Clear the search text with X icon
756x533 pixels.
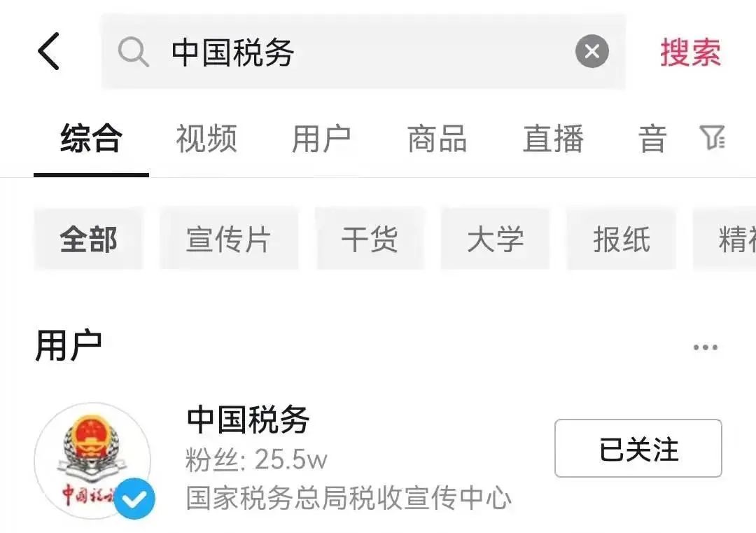tap(591, 51)
